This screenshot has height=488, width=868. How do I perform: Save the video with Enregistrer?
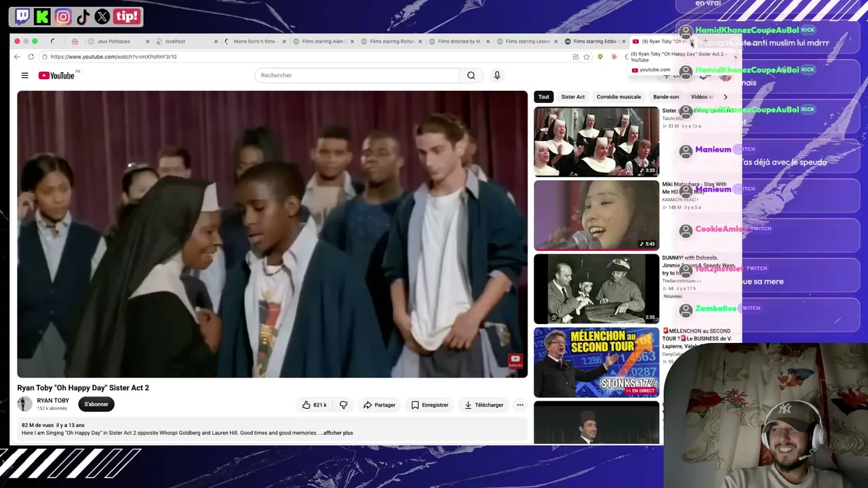pyautogui.click(x=429, y=405)
